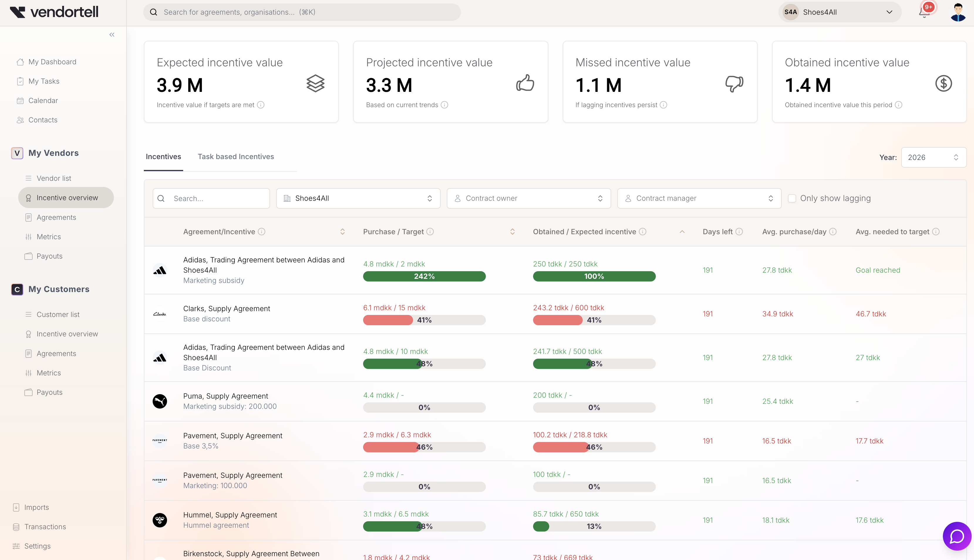This screenshot has height=560, width=974.
Task: Go to My Tasks
Action: click(x=44, y=81)
